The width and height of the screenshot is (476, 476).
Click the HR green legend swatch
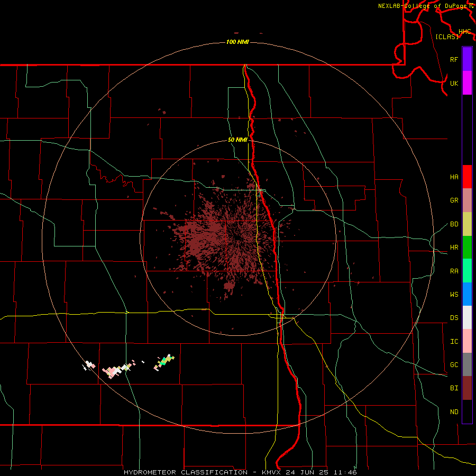(467, 247)
